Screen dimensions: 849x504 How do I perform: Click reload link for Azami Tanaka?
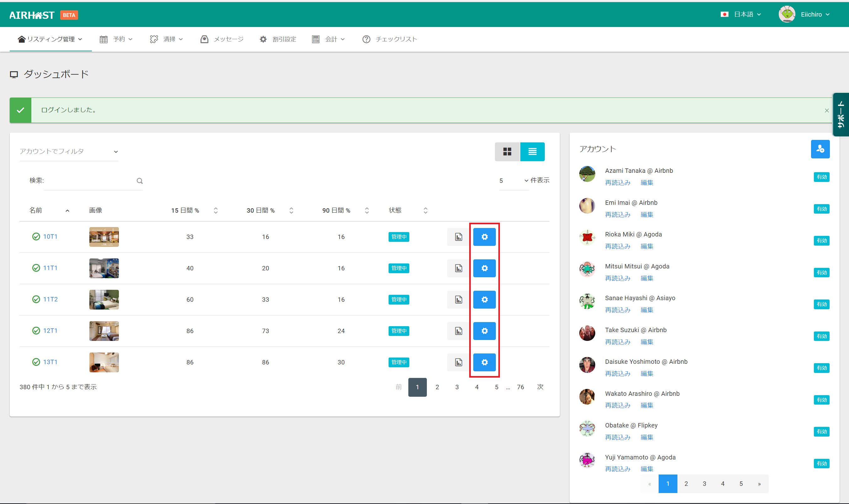click(618, 183)
